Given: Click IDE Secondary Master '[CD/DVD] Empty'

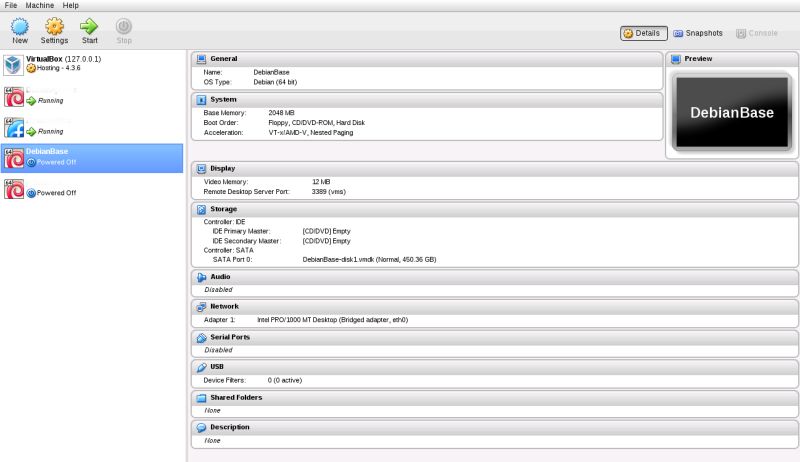Looking at the screenshot, I should [327, 241].
